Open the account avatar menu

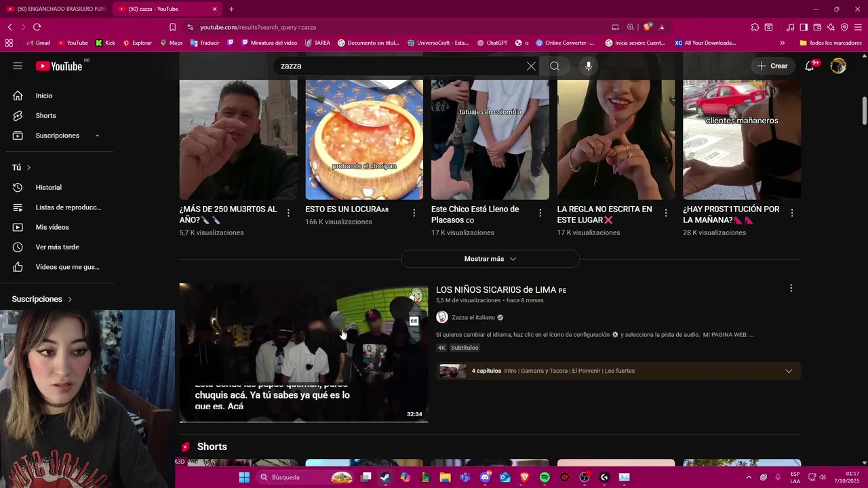click(839, 66)
